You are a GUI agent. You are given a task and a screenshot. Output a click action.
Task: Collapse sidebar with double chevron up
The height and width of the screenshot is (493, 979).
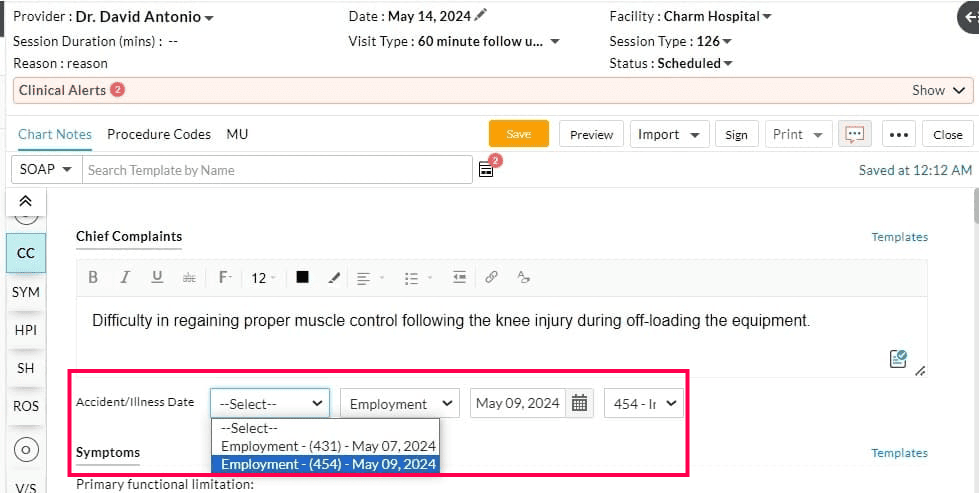tap(26, 201)
